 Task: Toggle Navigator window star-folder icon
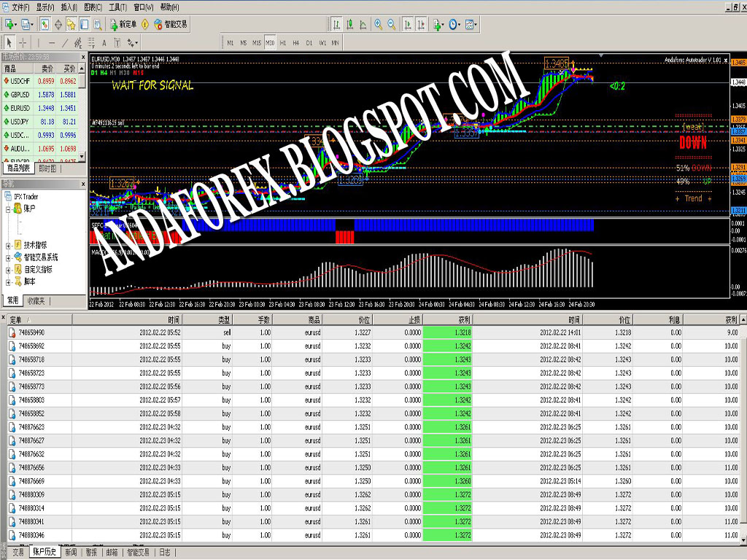(71, 24)
